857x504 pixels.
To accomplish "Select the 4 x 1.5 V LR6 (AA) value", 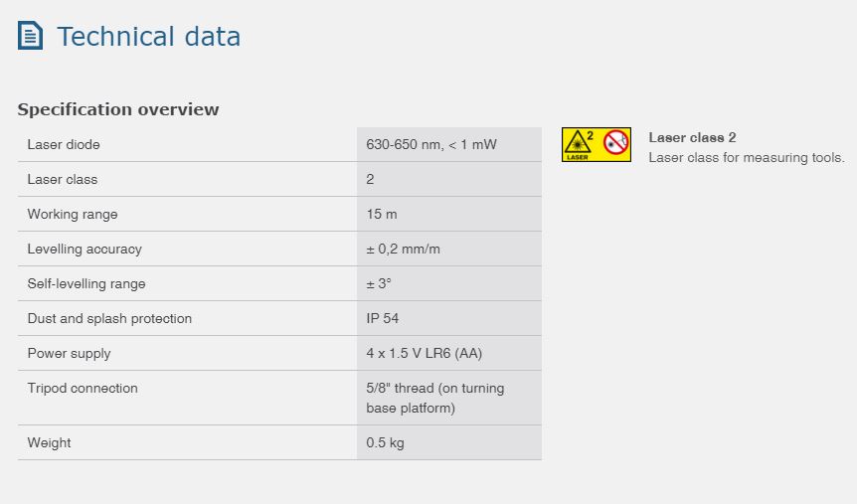I will click(425, 354).
